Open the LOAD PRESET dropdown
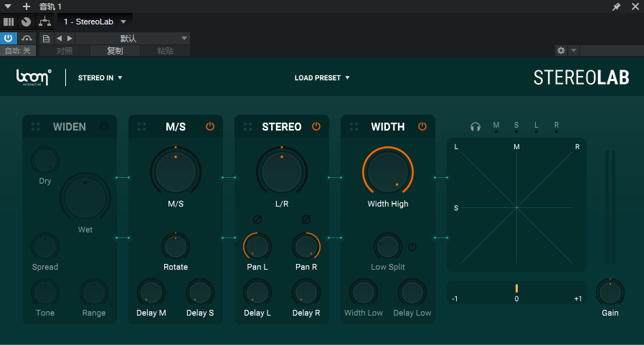The width and height of the screenshot is (644, 345). tap(322, 77)
